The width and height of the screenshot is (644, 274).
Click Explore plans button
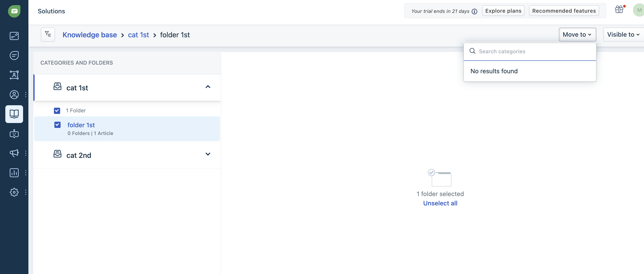point(503,11)
